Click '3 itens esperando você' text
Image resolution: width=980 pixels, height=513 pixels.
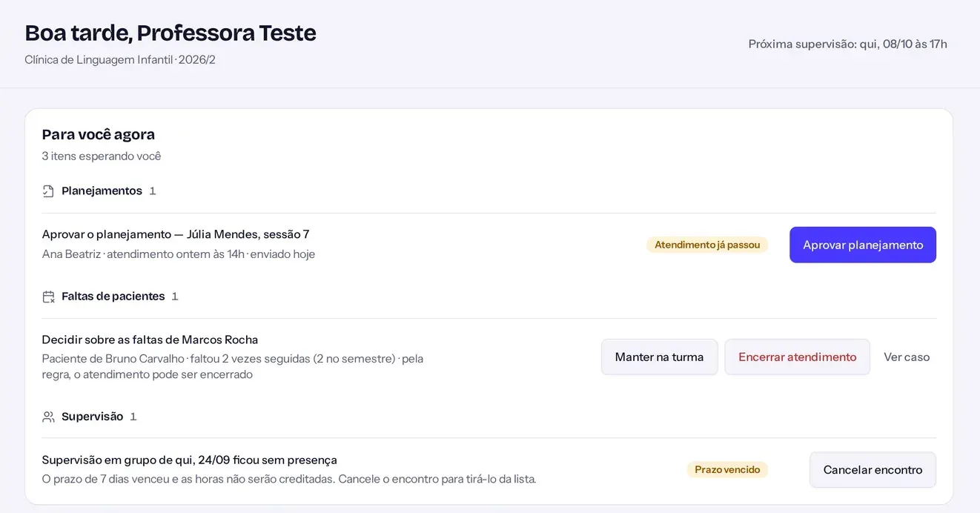pyautogui.click(x=102, y=156)
